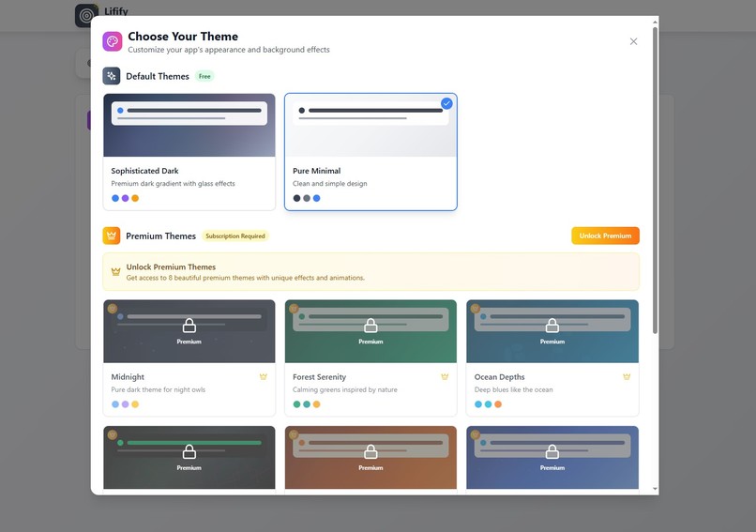The width and height of the screenshot is (756, 532).
Task: Select the Sophisticated Dark theme card
Action: tap(189, 152)
